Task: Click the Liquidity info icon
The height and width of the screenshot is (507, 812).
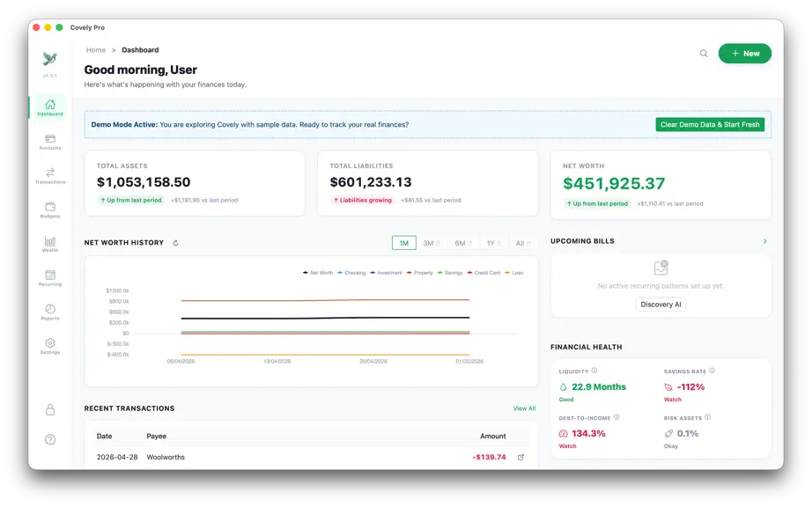Action: pos(594,371)
